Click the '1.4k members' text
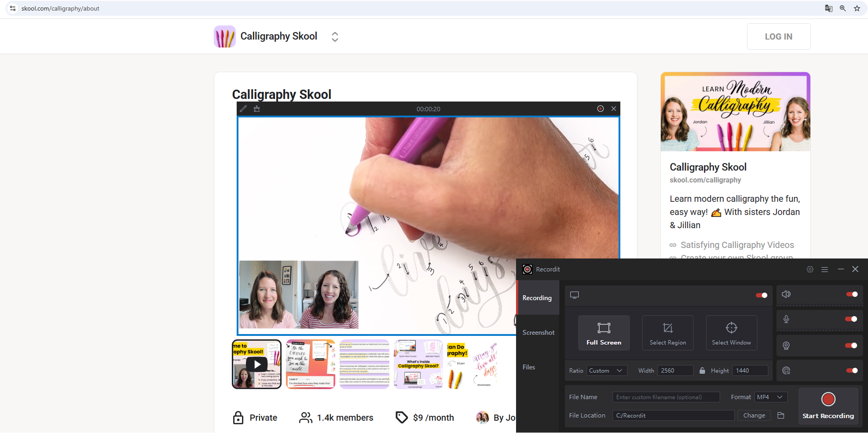The width and height of the screenshot is (868, 433). [345, 418]
